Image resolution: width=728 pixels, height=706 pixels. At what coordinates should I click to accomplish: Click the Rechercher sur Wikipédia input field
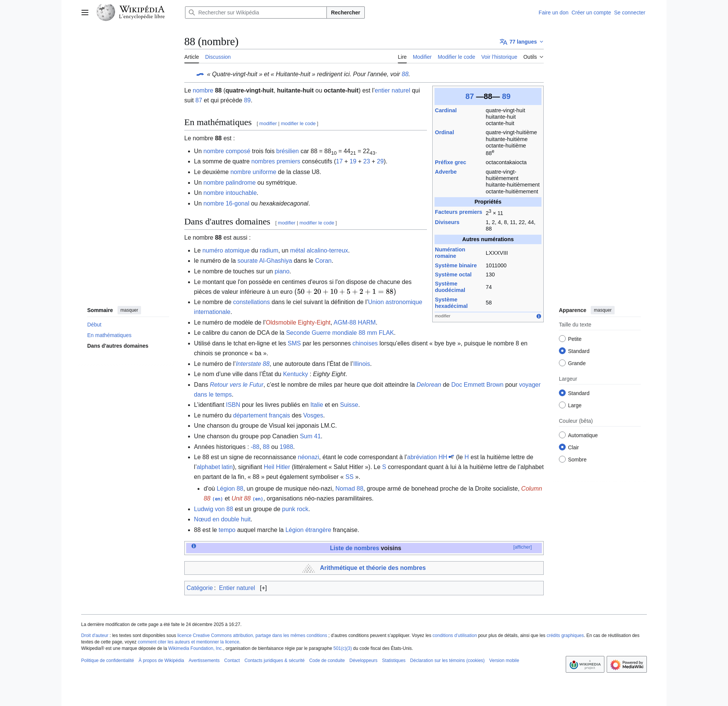pyautogui.click(x=261, y=13)
